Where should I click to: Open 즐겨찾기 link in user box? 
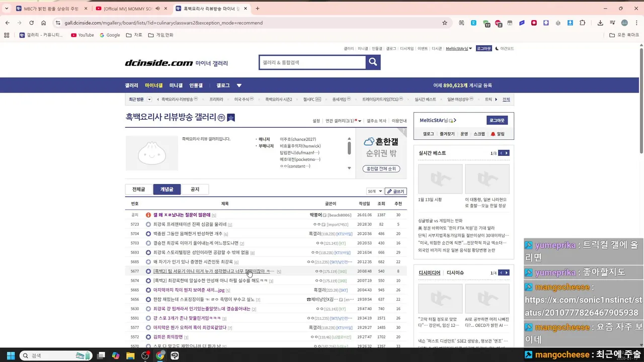click(x=447, y=134)
